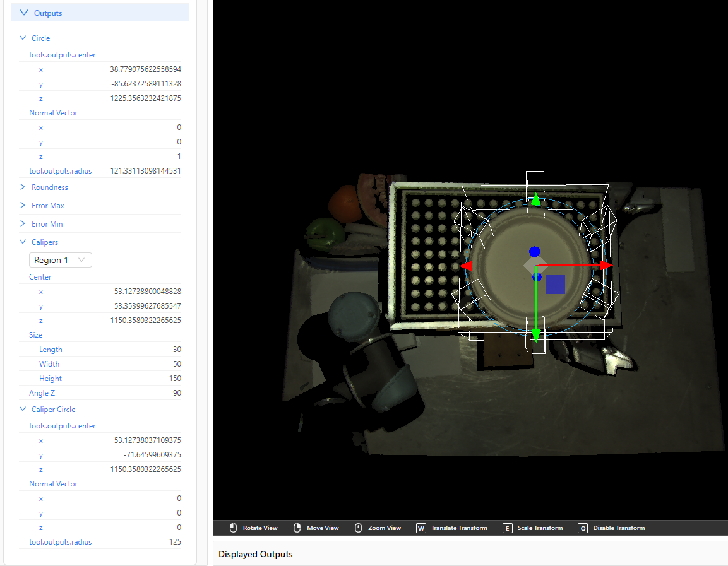The height and width of the screenshot is (566, 728).
Task: Click the Caliper Circle Normal Vector label
Action: (54, 484)
